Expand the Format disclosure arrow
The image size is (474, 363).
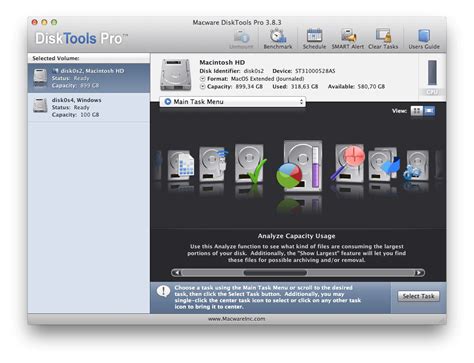coord(202,79)
